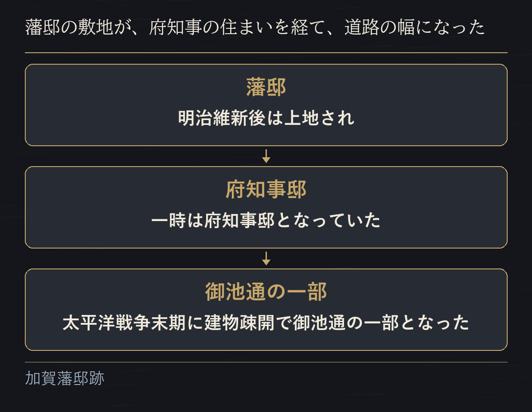Click the arrow between 藩邸 and 府知事邸 boxes
Viewport: 532px width, 412px height.
click(266, 156)
